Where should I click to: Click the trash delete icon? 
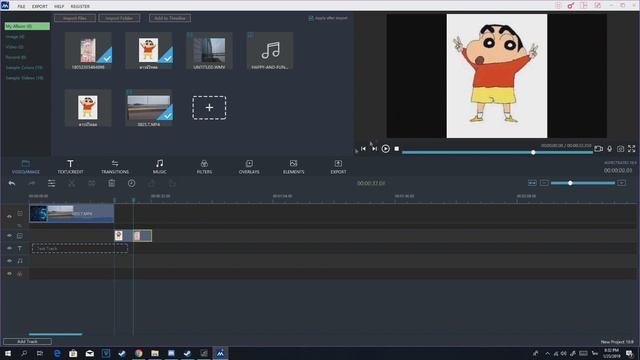[111, 183]
